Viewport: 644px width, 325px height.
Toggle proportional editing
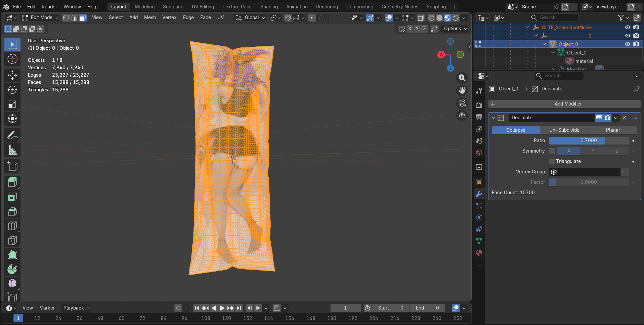pos(312,17)
